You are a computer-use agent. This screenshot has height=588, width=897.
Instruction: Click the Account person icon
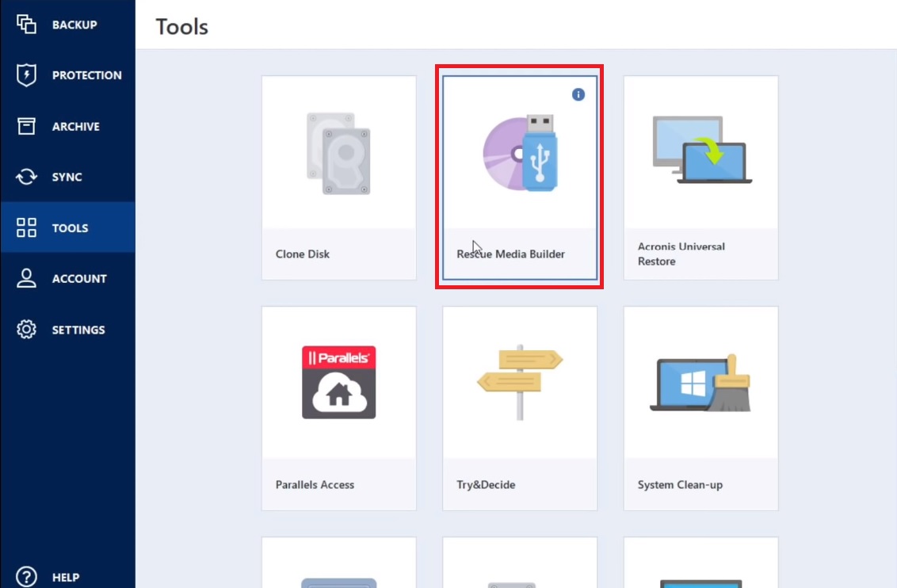click(26, 279)
